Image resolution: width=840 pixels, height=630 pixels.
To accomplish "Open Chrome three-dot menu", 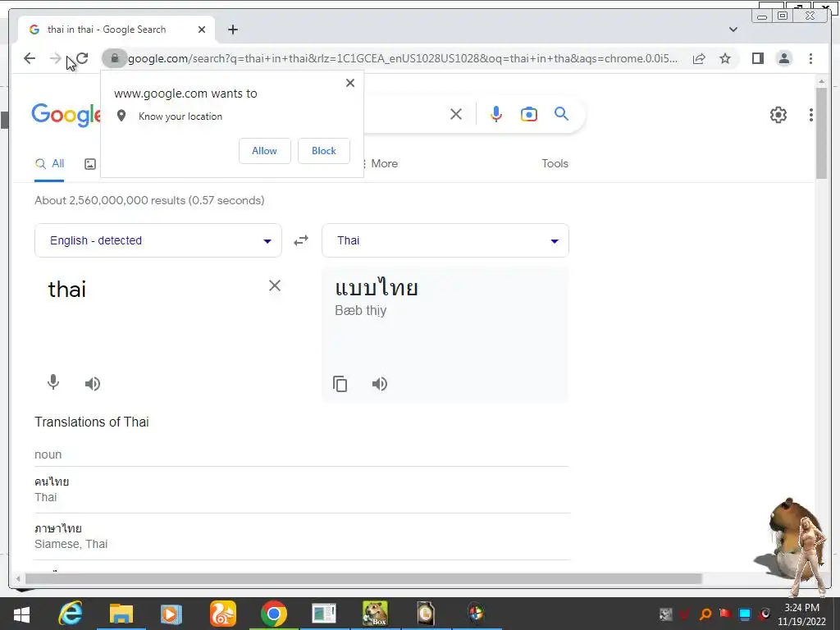I will click(x=810, y=58).
